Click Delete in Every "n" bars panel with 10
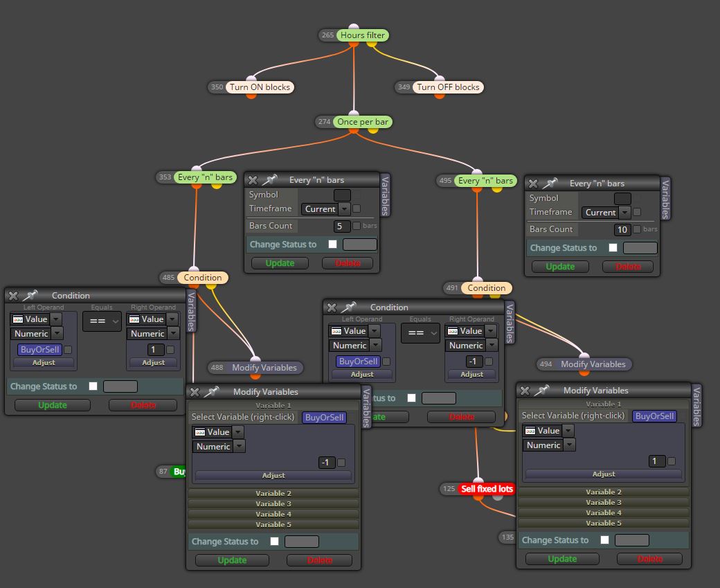 [x=628, y=267]
